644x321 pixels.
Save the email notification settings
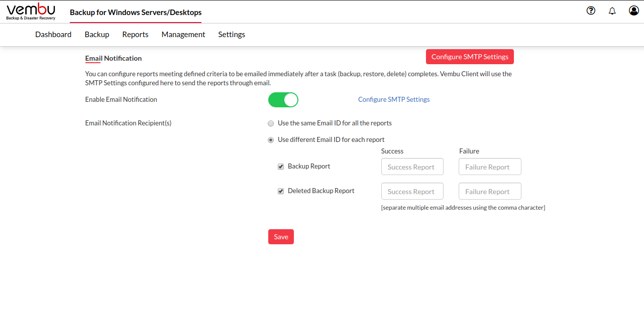tap(281, 237)
